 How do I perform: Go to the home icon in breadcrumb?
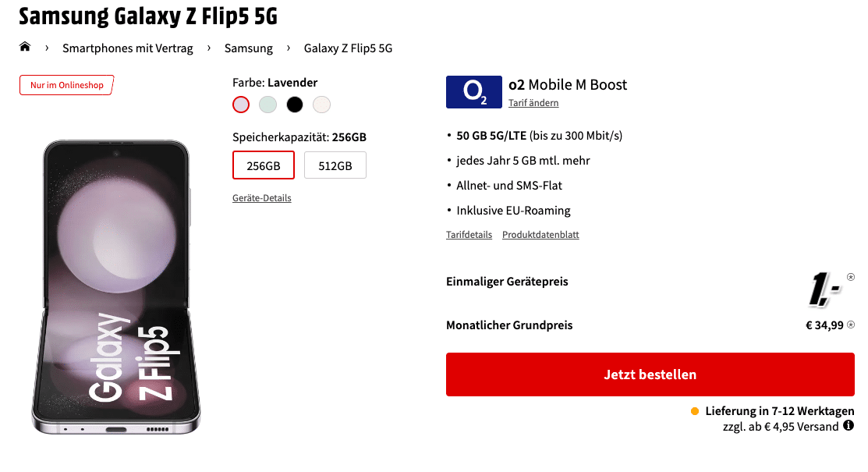[x=25, y=47]
